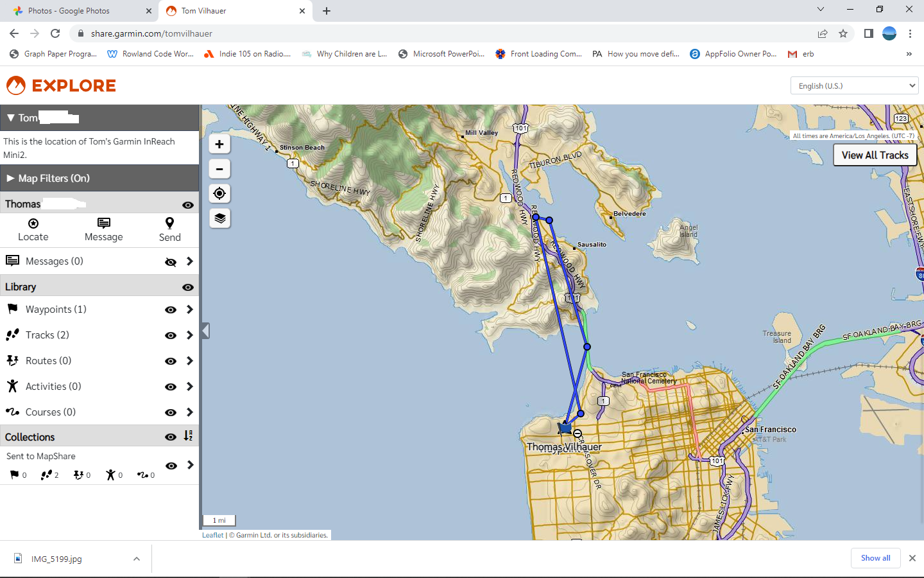924x578 pixels.
Task: Toggle Courses visibility
Action: pyautogui.click(x=171, y=412)
